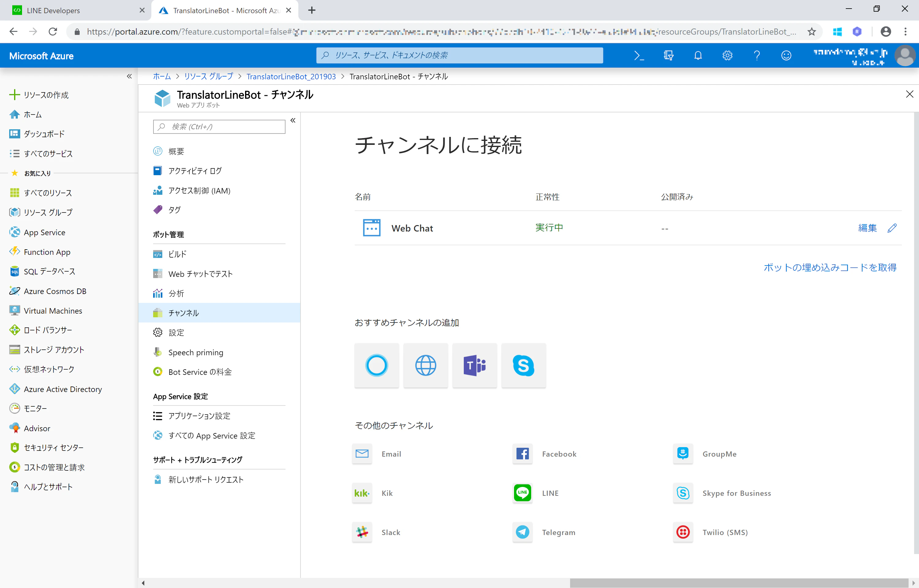The height and width of the screenshot is (588, 919).
Task: Reload the page in the browser
Action: click(x=53, y=31)
